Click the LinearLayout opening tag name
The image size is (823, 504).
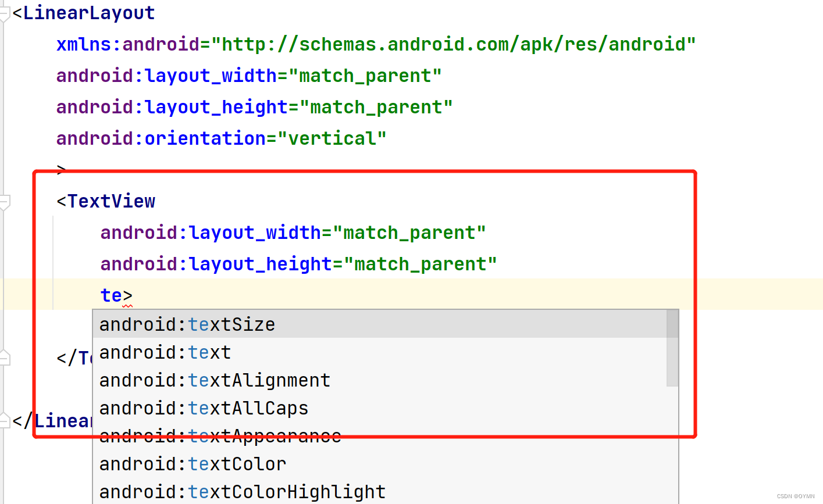tap(89, 13)
